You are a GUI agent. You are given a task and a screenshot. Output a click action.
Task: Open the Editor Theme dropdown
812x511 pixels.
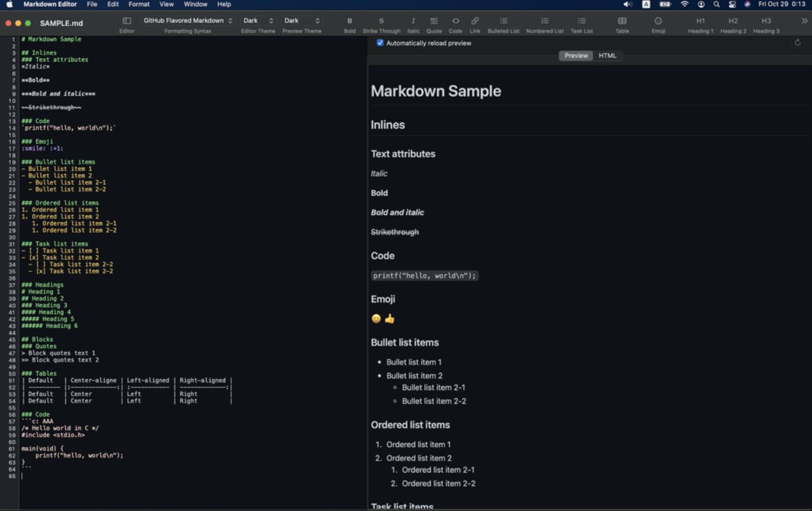(x=258, y=20)
